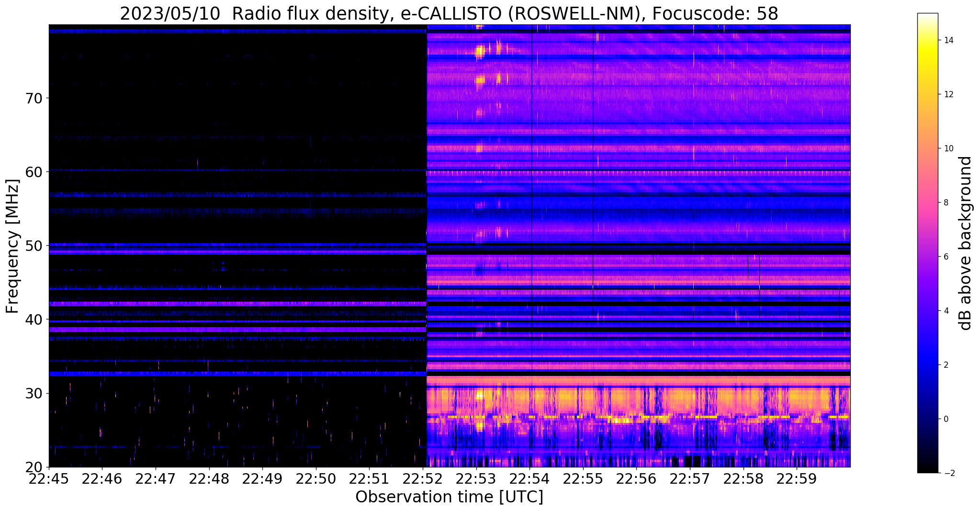Click the 22:59 time tick label

pyautogui.click(x=797, y=479)
